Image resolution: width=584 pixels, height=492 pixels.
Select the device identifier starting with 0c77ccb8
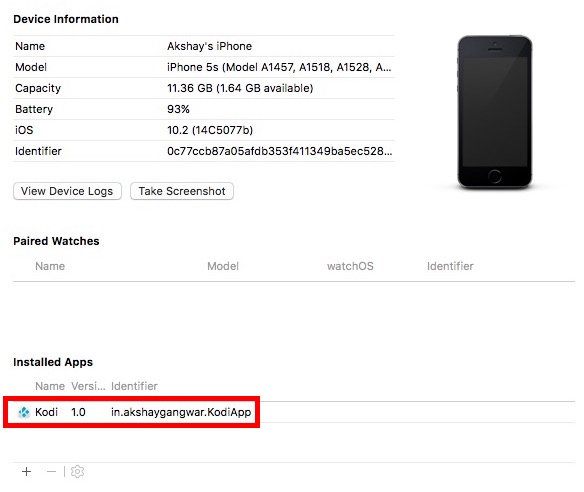[279, 151]
